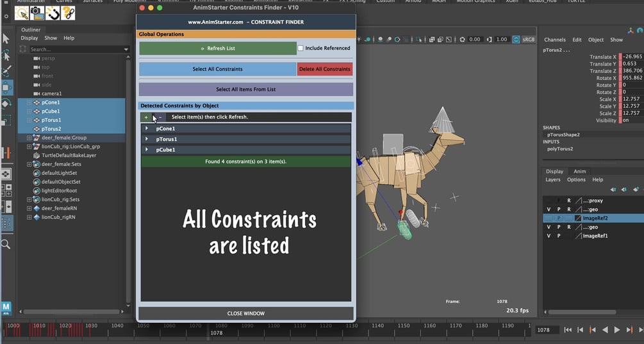Click the ImageRef2 layer color swatch

[x=578, y=218]
